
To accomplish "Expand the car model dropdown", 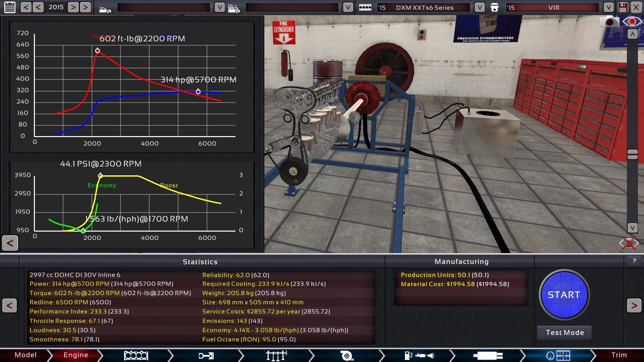I will (x=219, y=7).
